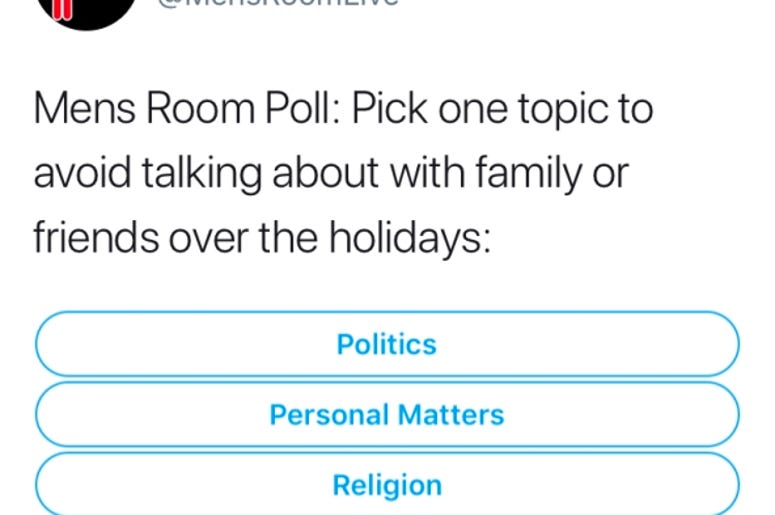Screen dimensions: 775x515
Task: Click the word "holidays:" in the tweet
Action: pos(410,239)
